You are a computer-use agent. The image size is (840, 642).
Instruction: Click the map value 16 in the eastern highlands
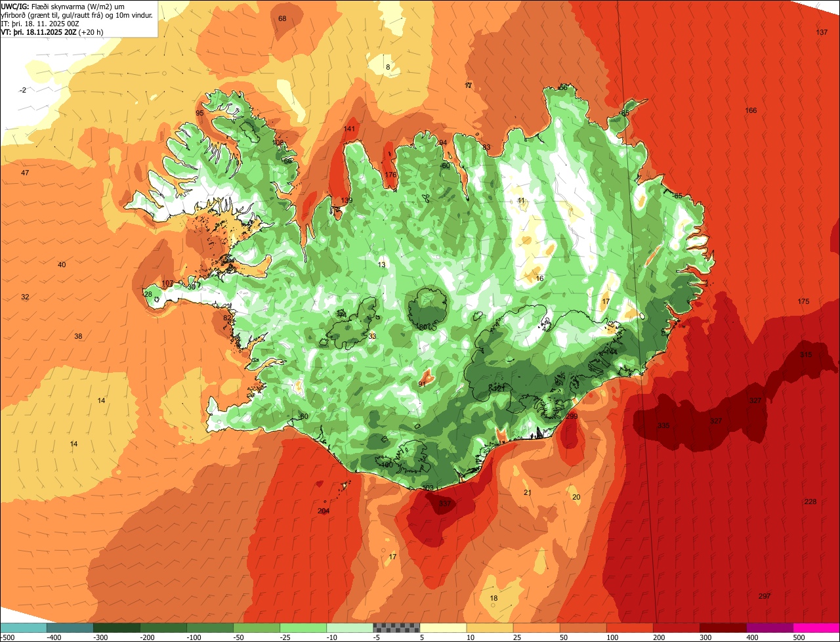tap(540, 278)
